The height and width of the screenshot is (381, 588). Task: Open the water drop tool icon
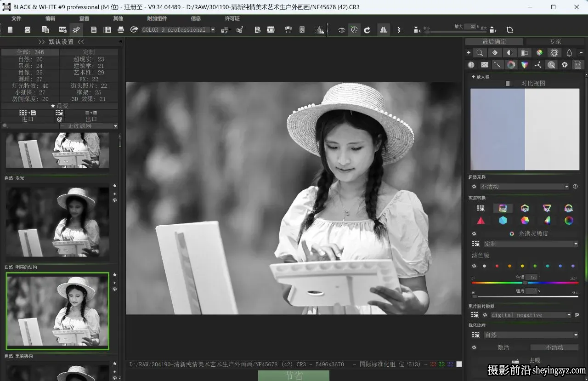coord(569,53)
